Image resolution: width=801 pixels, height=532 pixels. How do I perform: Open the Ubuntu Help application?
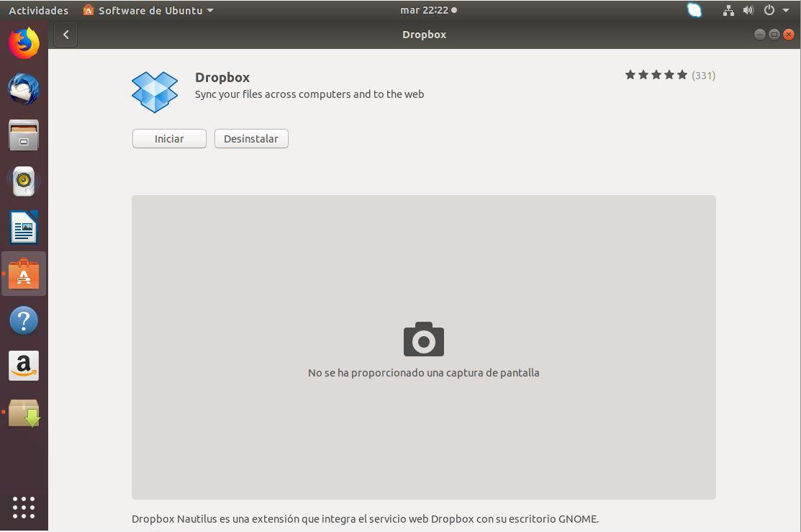pyautogui.click(x=24, y=320)
